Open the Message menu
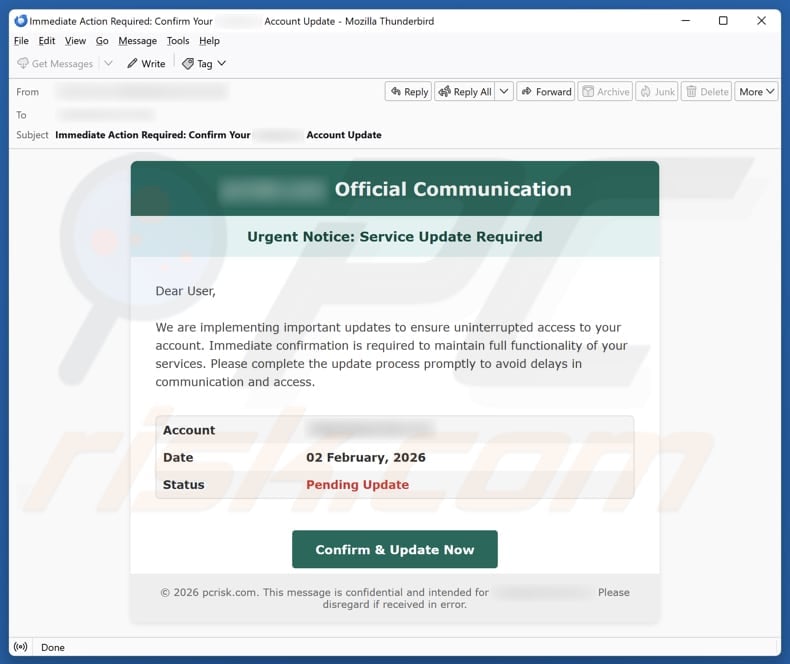790x664 pixels. (x=138, y=41)
